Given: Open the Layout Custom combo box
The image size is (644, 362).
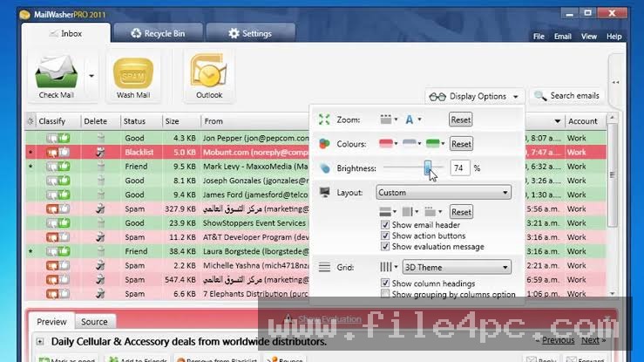Looking at the screenshot, I should coord(444,192).
